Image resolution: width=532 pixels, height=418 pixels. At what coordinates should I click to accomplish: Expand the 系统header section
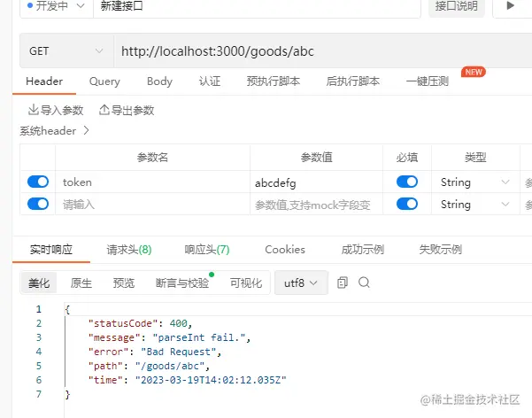[54, 131]
